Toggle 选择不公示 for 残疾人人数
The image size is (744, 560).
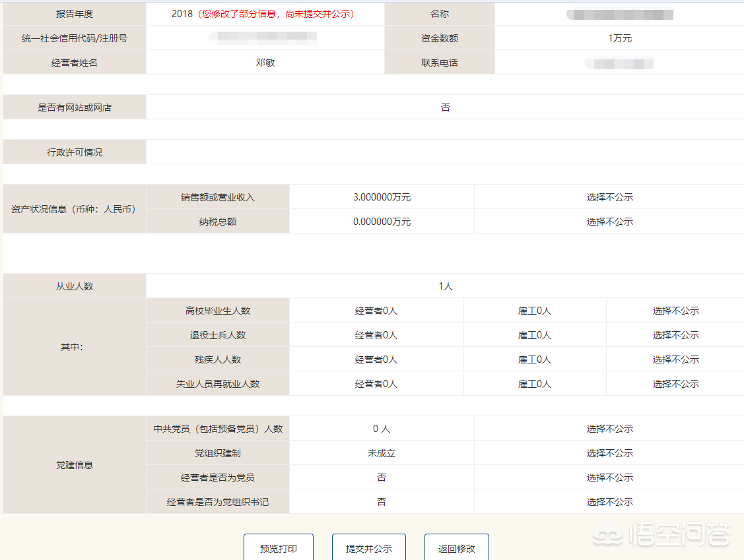click(x=675, y=359)
